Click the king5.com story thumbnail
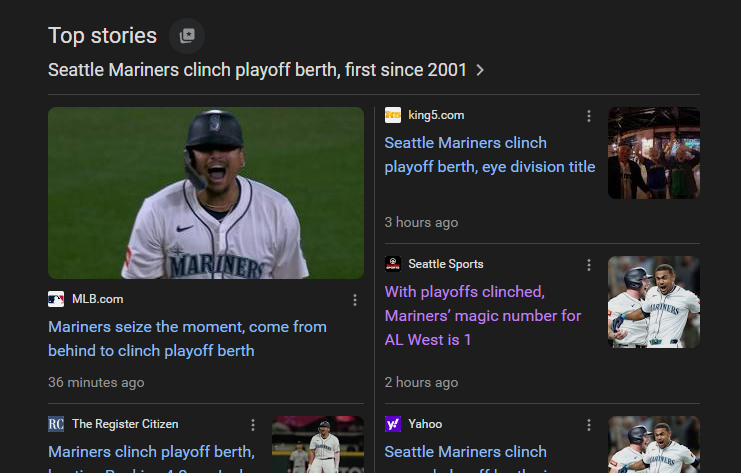Viewport: 741px width, 473px height. tap(654, 153)
